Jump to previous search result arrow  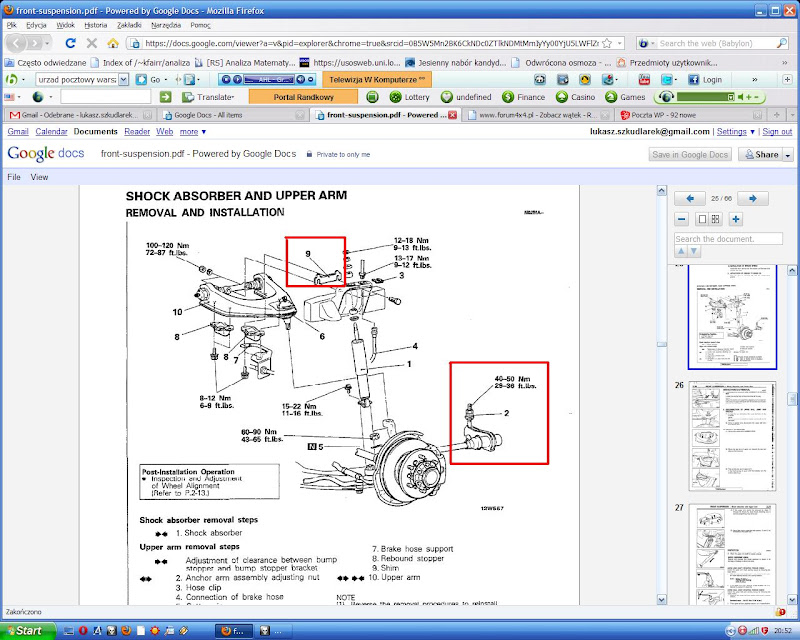[681, 251]
